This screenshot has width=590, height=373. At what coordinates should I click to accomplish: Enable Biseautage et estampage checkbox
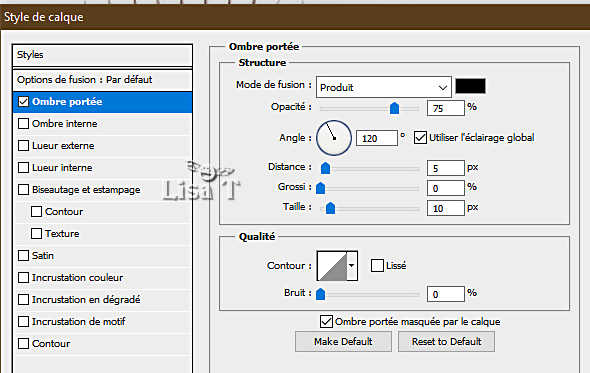click(x=23, y=189)
